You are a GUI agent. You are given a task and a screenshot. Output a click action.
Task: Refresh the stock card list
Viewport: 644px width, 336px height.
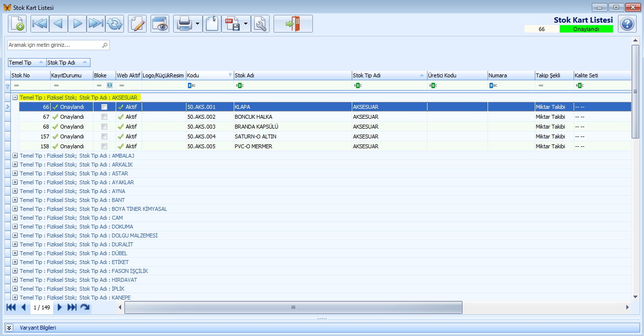(115, 24)
